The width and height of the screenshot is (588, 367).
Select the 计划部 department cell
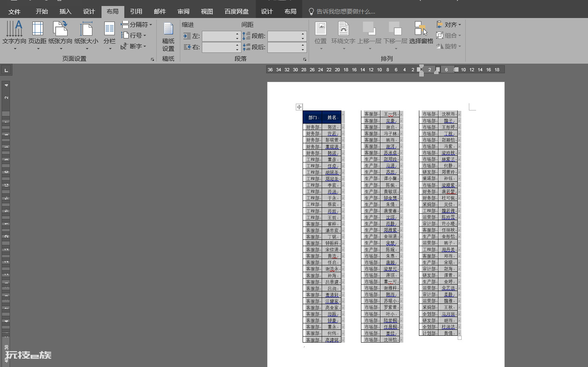(429, 333)
